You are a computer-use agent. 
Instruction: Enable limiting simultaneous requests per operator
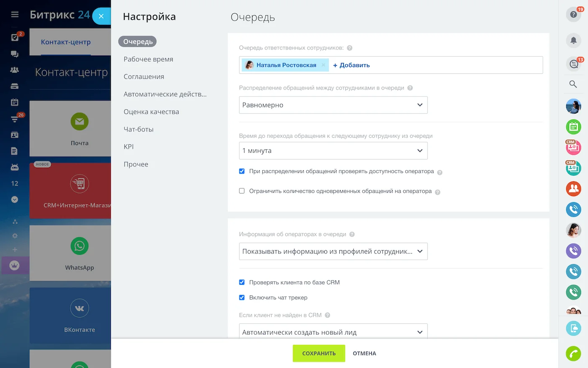coord(241,191)
